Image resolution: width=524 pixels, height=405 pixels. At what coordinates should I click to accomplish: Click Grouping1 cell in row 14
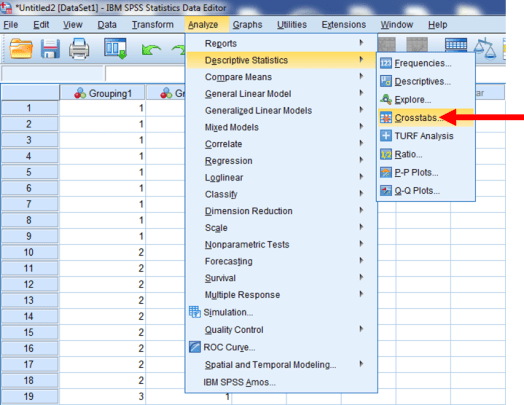tap(102, 316)
